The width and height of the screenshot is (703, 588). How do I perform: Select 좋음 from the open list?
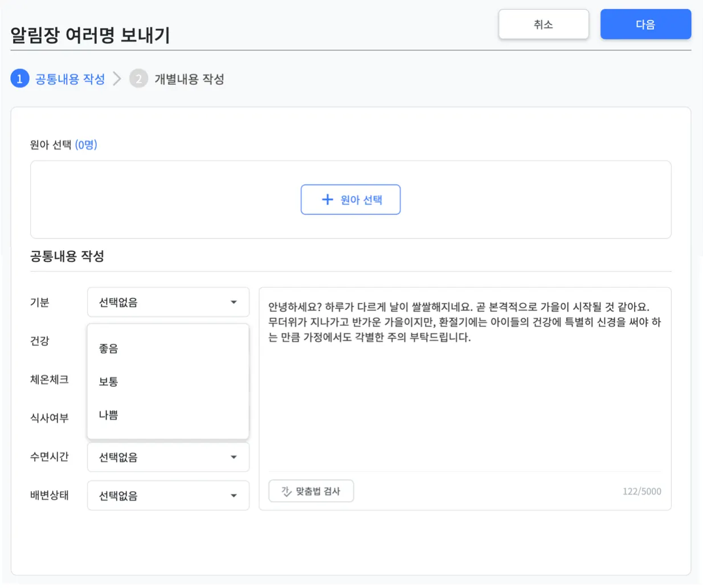point(109,348)
